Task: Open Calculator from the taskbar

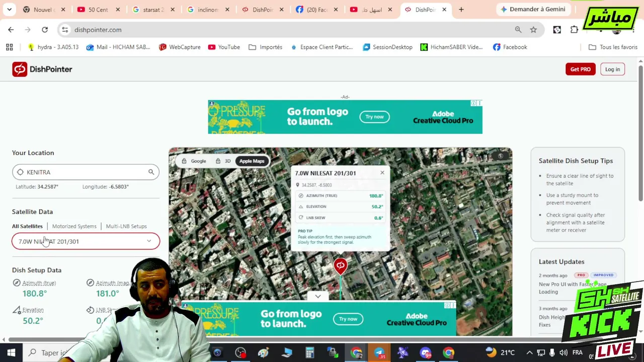Action: pyautogui.click(x=309, y=353)
